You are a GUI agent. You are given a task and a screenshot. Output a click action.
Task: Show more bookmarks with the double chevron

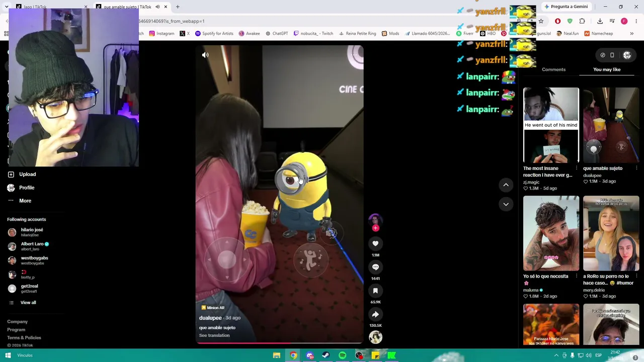point(632,34)
